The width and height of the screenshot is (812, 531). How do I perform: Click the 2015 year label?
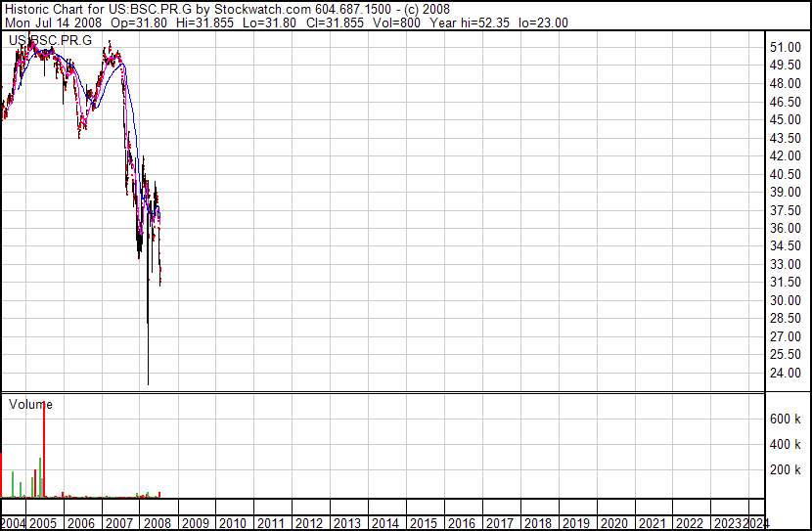(x=424, y=523)
